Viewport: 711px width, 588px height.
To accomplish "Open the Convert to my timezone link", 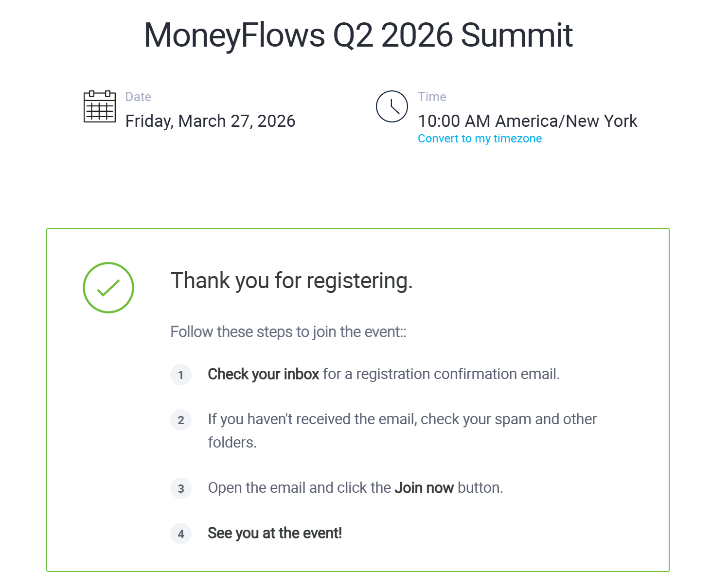I will [480, 138].
